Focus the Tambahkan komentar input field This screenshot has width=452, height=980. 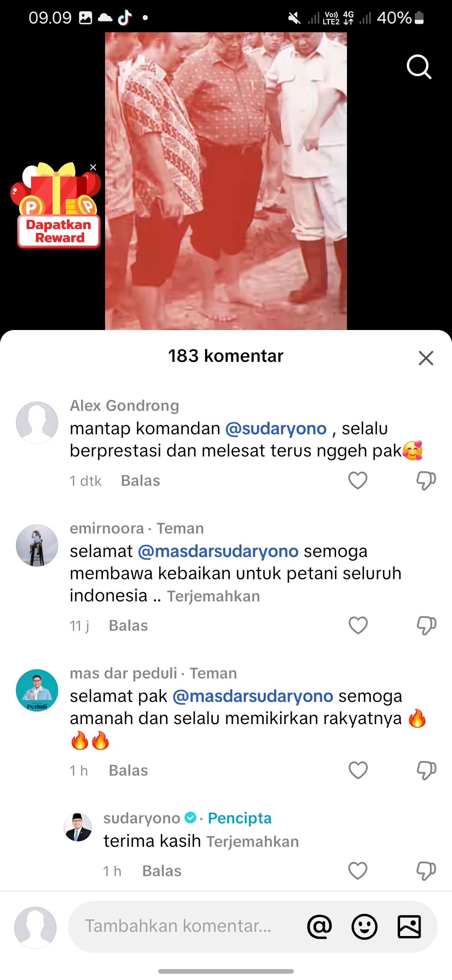pyautogui.click(x=184, y=926)
